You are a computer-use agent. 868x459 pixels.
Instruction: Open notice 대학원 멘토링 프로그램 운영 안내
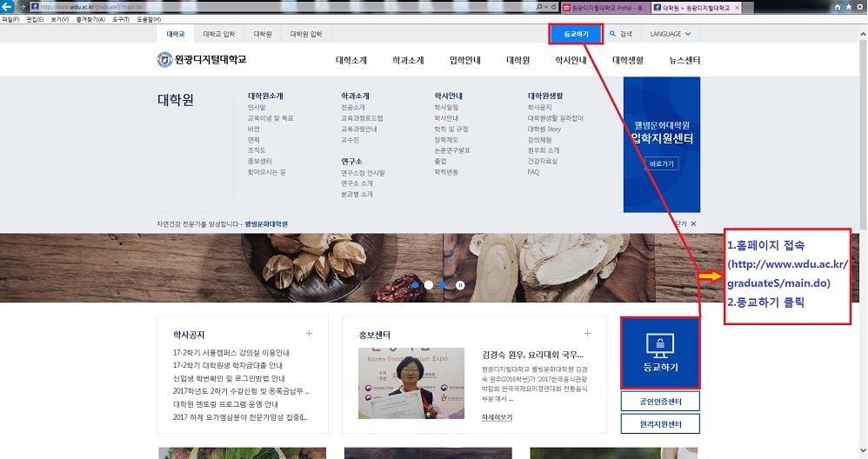(x=225, y=403)
